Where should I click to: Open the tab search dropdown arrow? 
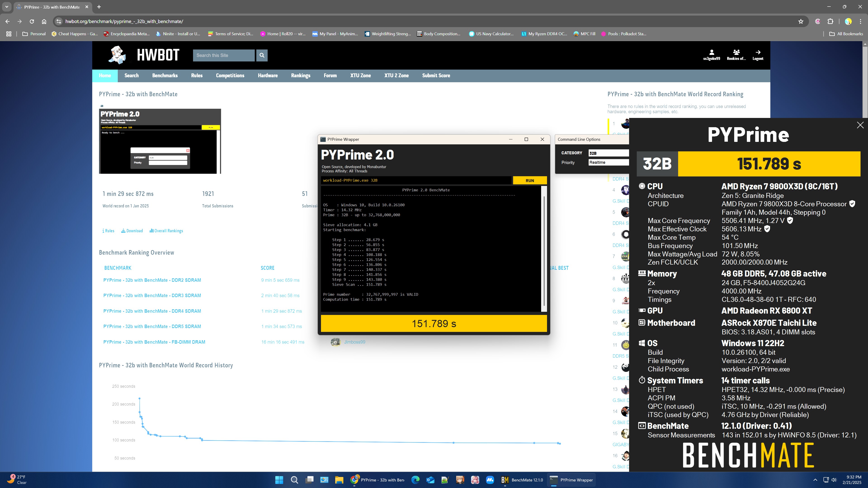[6, 7]
